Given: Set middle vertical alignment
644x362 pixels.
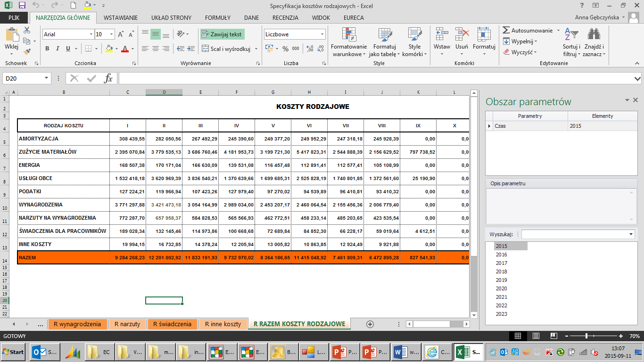Looking at the screenshot, I should [x=156, y=34].
